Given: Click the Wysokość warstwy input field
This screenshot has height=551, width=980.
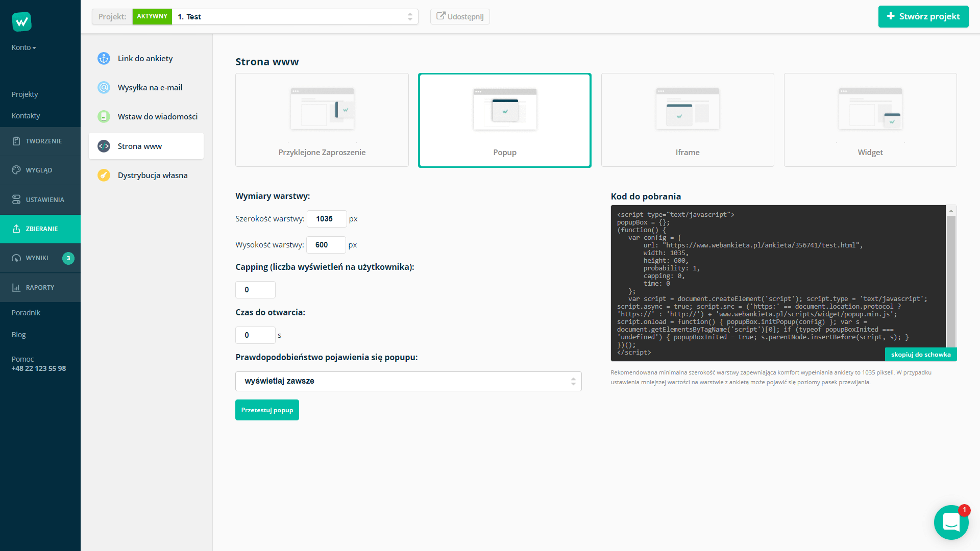Looking at the screenshot, I should pyautogui.click(x=326, y=245).
